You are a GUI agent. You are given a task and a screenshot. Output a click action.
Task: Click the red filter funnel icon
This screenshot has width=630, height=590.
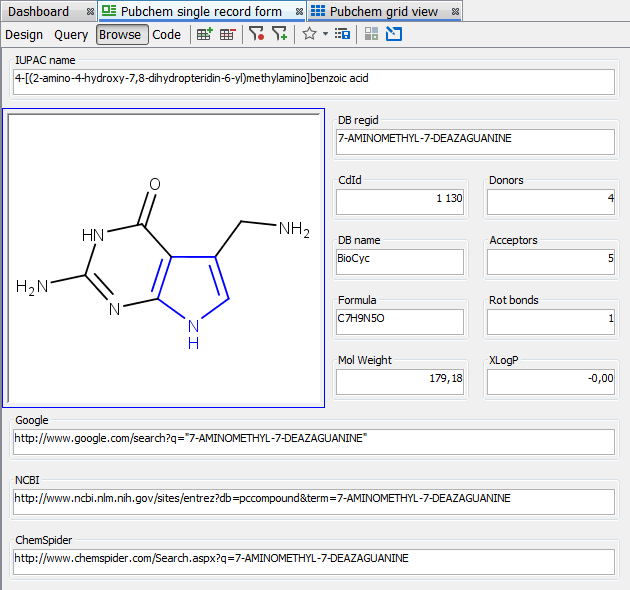(x=256, y=34)
